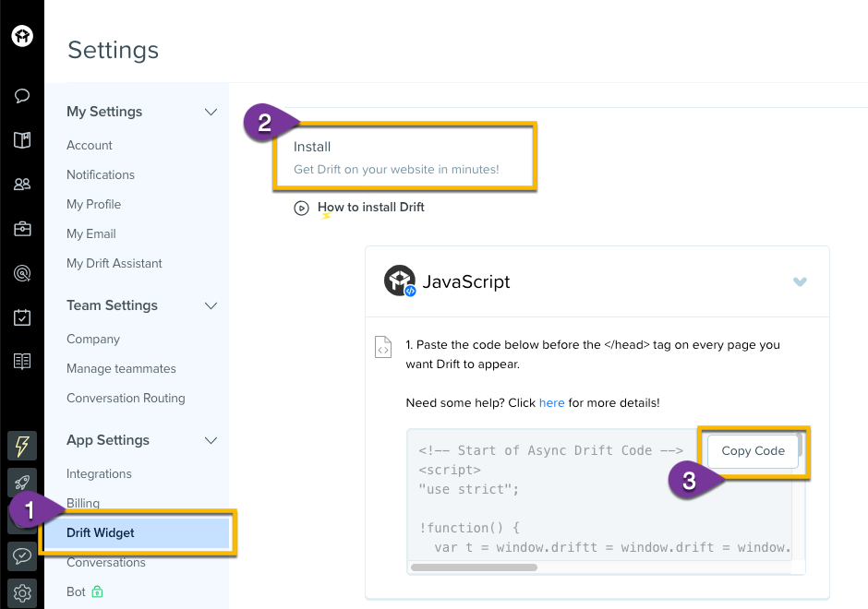
Task: Switch to the Drift Widget settings page
Action: click(x=102, y=532)
